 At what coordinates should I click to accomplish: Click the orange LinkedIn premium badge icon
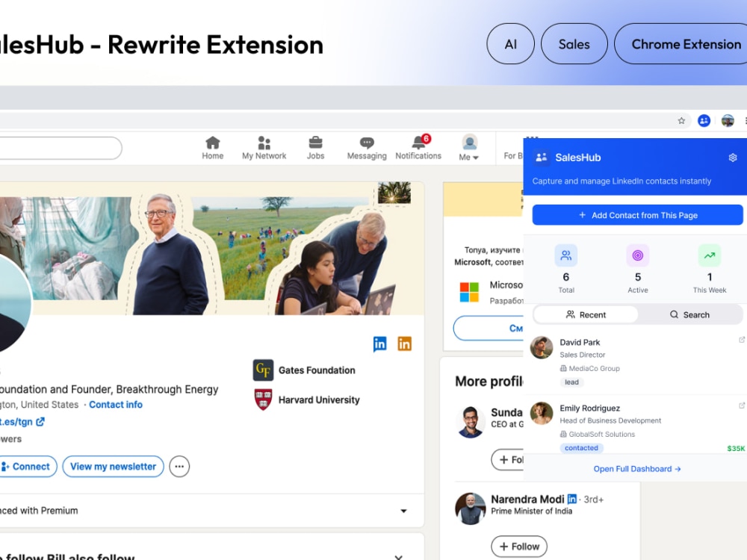[x=404, y=343]
